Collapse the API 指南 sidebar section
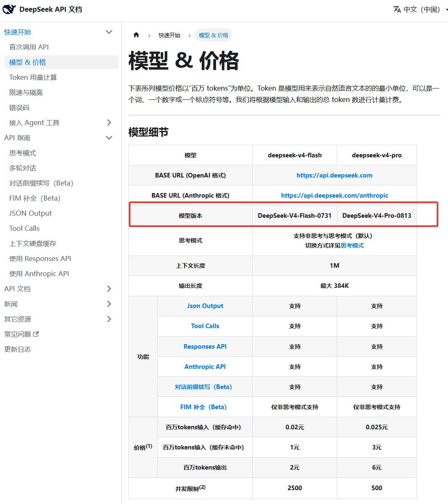The image size is (448, 504). tap(109, 138)
